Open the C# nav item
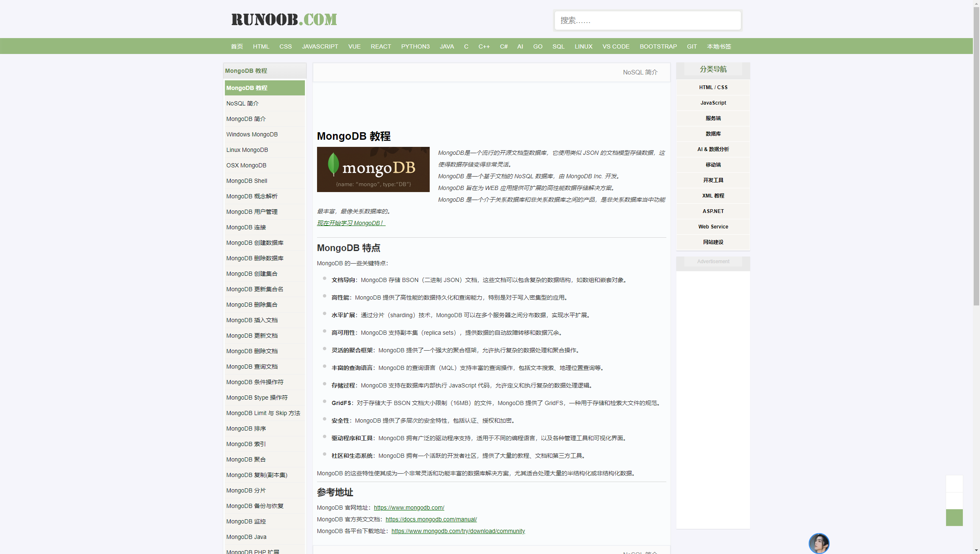980x554 pixels. coord(504,46)
